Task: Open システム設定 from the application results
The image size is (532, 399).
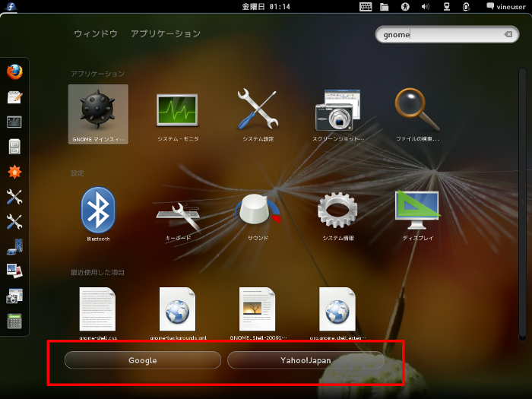Action: [258, 114]
